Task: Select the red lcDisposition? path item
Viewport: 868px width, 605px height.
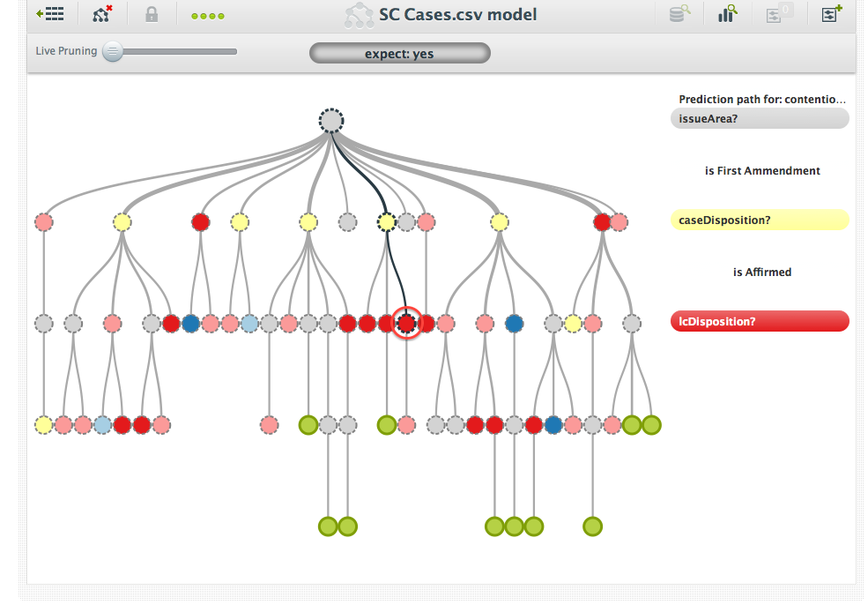Action: pos(760,321)
